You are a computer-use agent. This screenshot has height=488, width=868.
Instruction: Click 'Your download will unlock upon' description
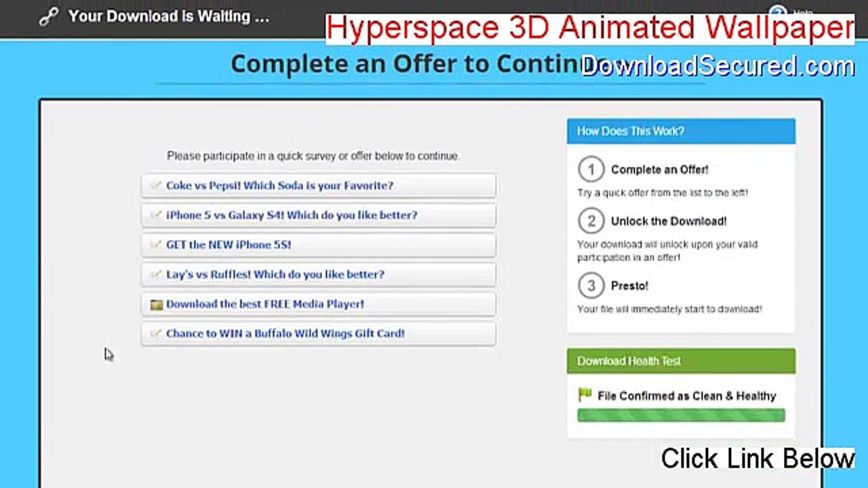667,251
